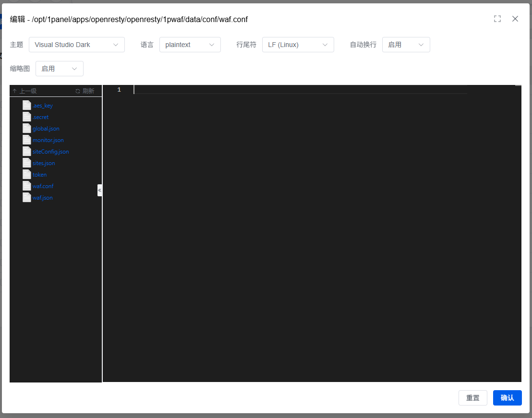Click the refresh icon in file panel

tap(78, 91)
